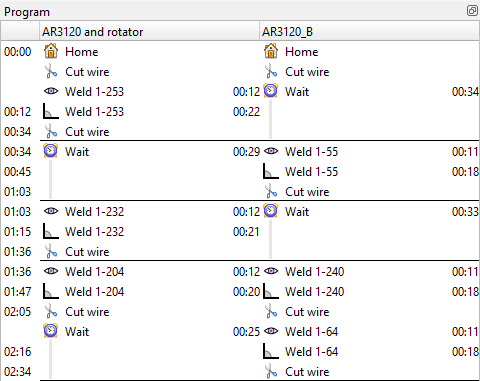Click the Program panel title
The image size is (480, 381).
(x=27, y=12)
